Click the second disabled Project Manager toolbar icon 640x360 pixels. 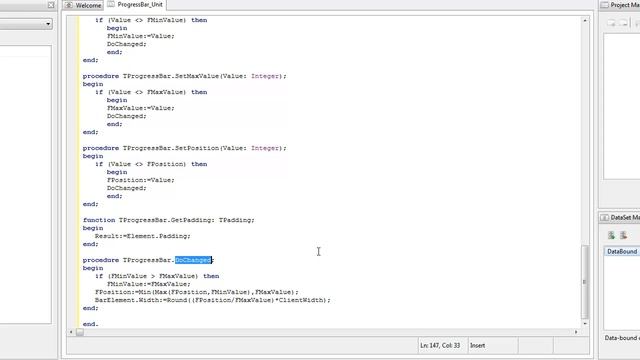[x=623, y=23]
